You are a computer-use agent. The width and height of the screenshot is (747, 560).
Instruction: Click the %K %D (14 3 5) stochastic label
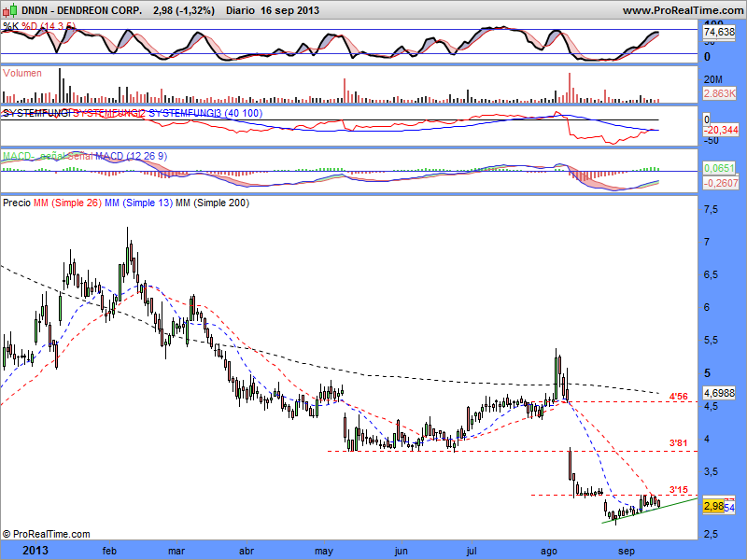(x=39, y=26)
